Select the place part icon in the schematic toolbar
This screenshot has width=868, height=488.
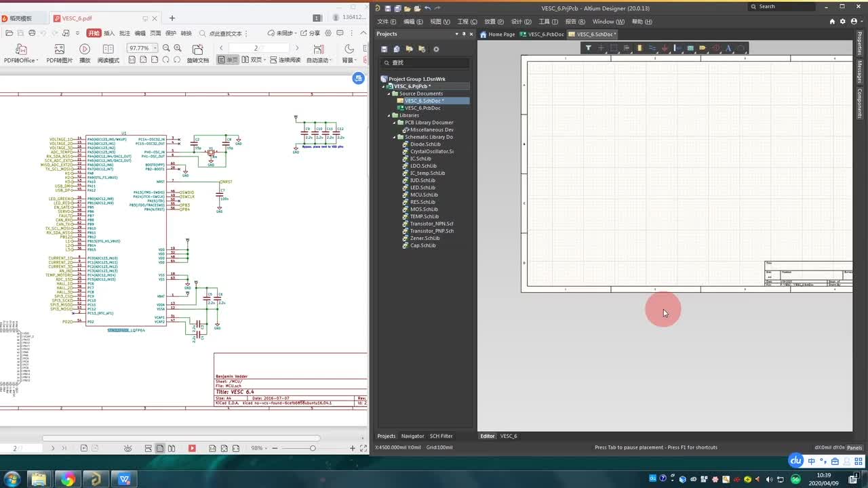(639, 48)
